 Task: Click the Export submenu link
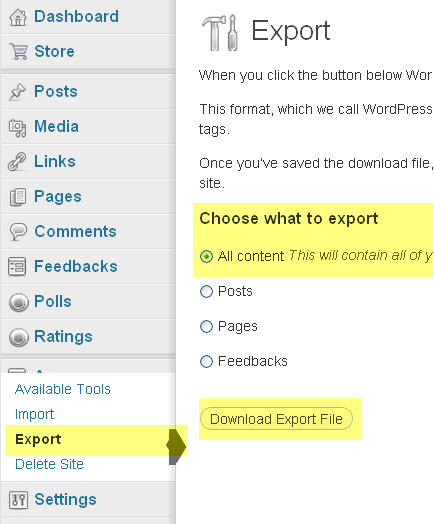click(38, 440)
